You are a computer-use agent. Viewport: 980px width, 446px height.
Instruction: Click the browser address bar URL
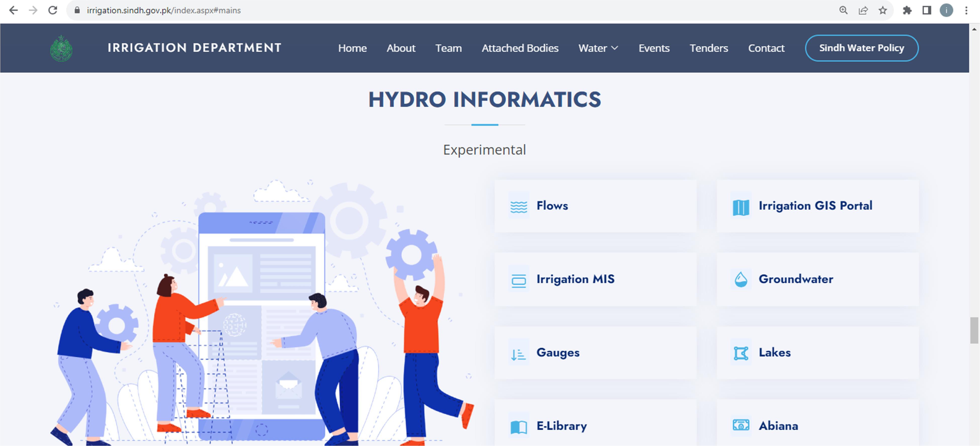[x=164, y=10]
